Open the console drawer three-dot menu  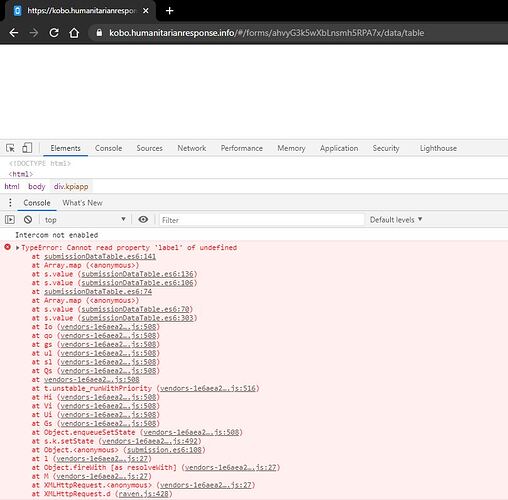pyautogui.click(x=10, y=202)
